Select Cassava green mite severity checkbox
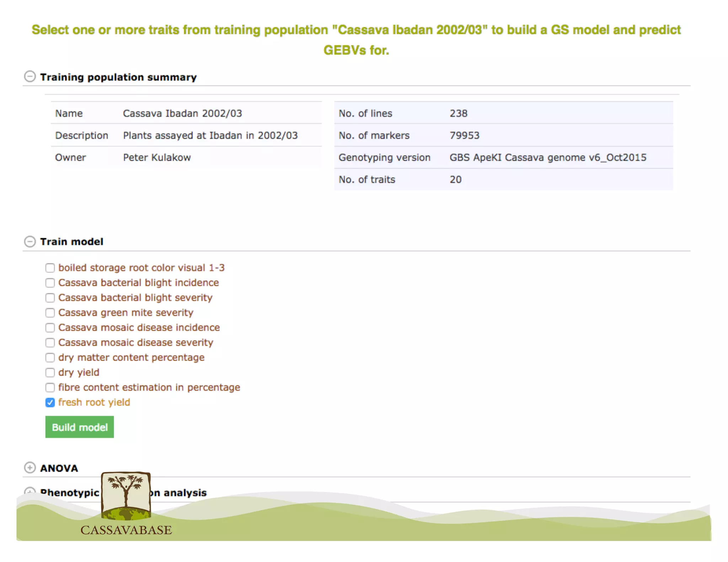Viewport: 728px width, 562px height. coord(50,313)
